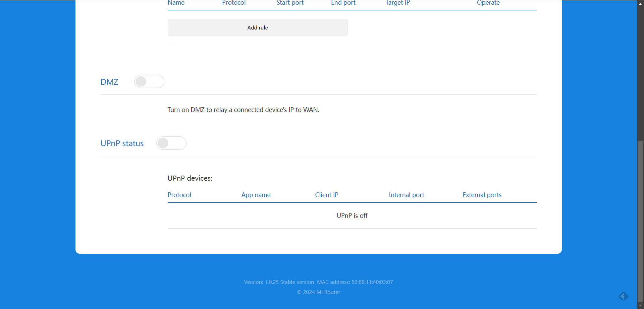This screenshot has width=644, height=309.
Task: Click the Target IP column header
Action: [x=398, y=3]
